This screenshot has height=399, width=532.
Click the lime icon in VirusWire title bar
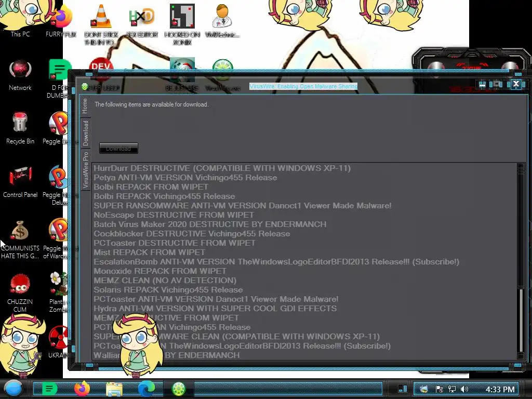(85, 87)
